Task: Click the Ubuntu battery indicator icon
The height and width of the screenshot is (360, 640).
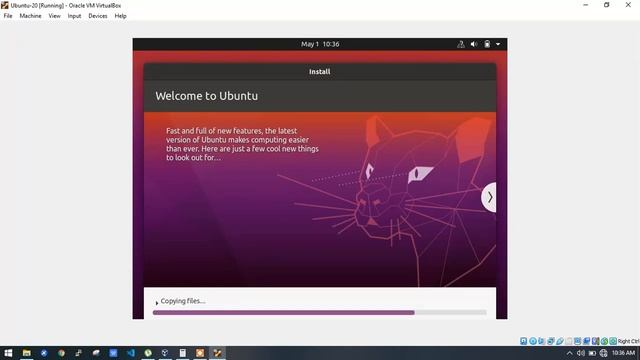Action: click(x=487, y=44)
